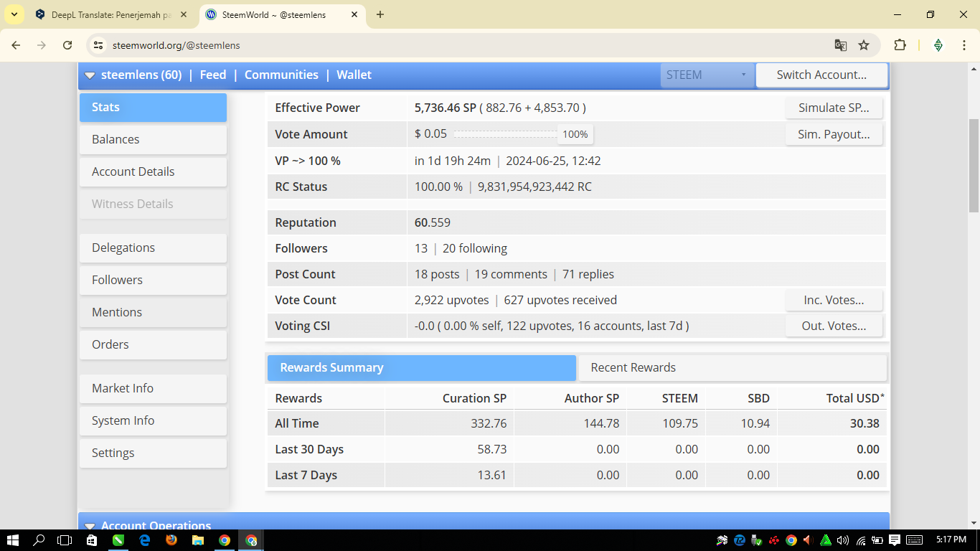Open the Communities link

[x=281, y=75]
